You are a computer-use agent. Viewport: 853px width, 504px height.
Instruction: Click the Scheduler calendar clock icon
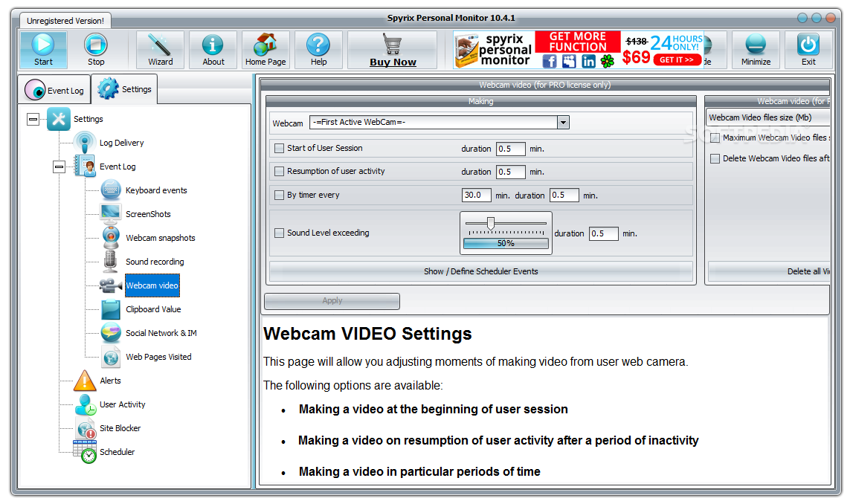tap(85, 451)
